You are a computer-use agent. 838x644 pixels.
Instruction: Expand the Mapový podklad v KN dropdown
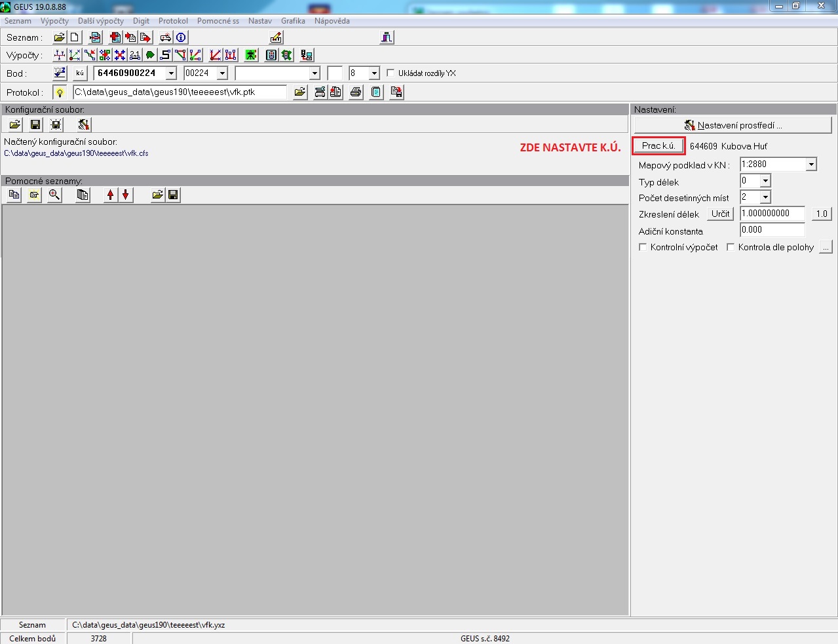[x=811, y=164]
